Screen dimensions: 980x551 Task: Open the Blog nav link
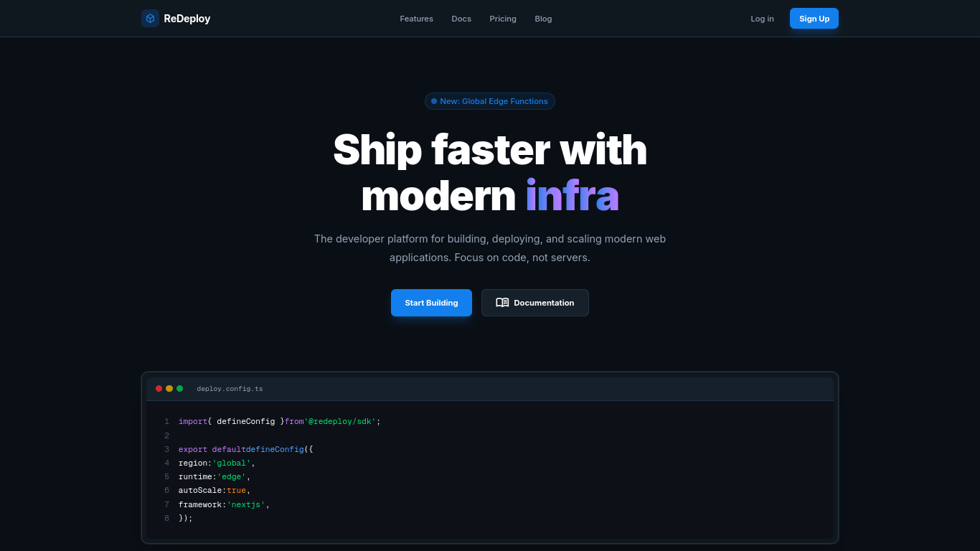[543, 19]
